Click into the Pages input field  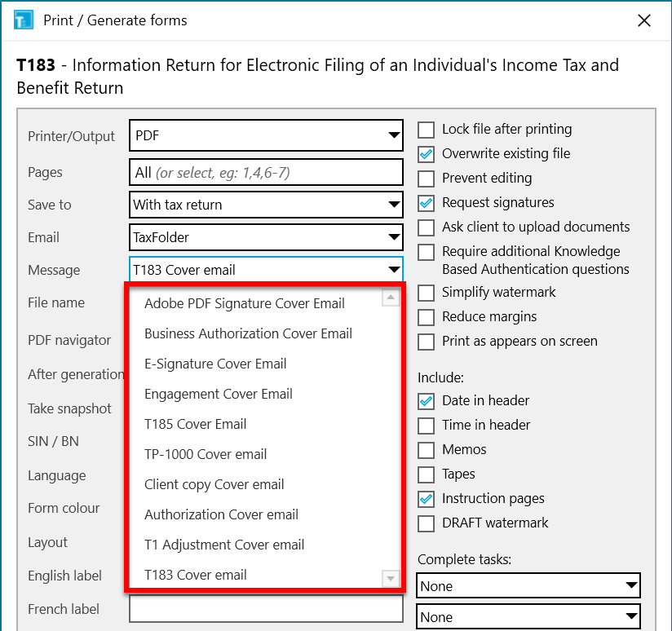[266, 173]
